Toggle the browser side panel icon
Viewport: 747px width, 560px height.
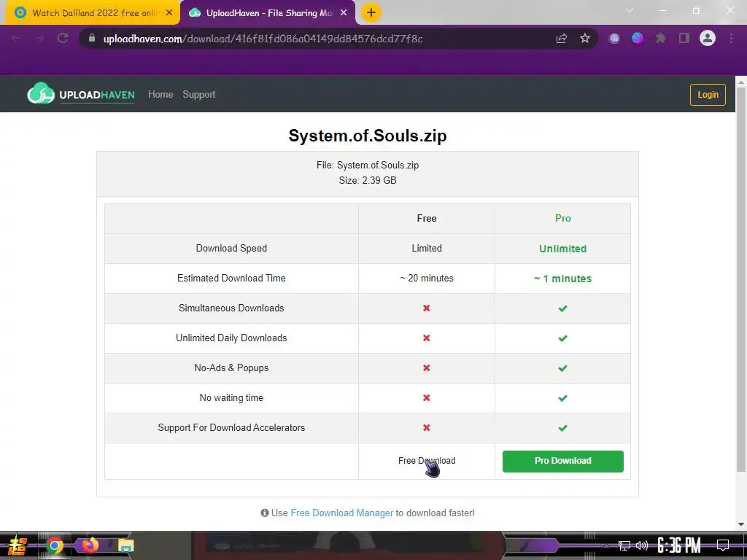click(x=684, y=38)
